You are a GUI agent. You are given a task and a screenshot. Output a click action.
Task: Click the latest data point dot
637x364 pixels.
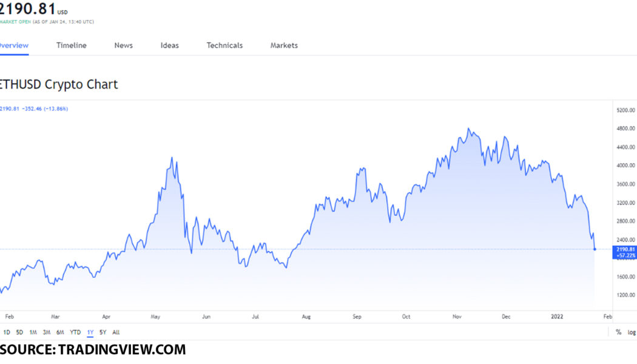tap(595, 249)
